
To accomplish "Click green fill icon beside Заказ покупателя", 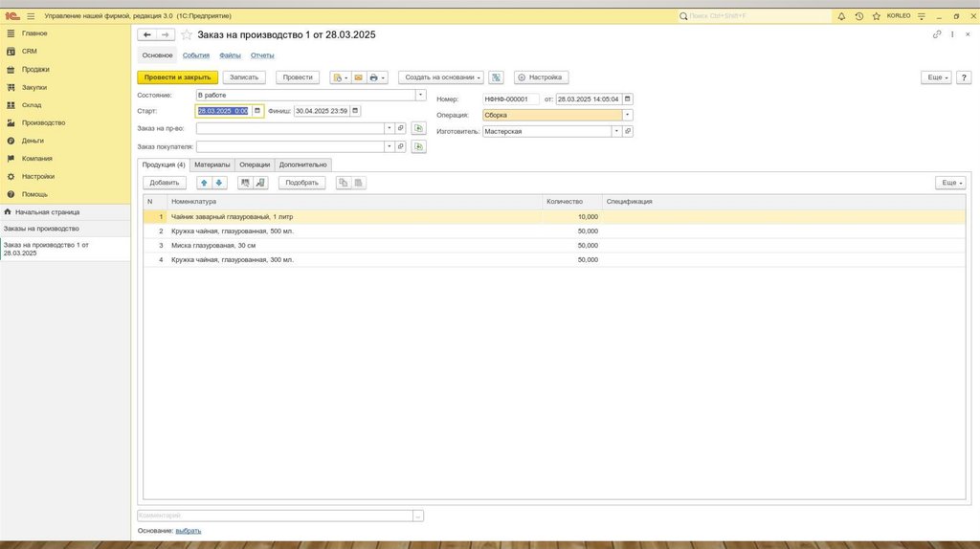I will (x=419, y=146).
